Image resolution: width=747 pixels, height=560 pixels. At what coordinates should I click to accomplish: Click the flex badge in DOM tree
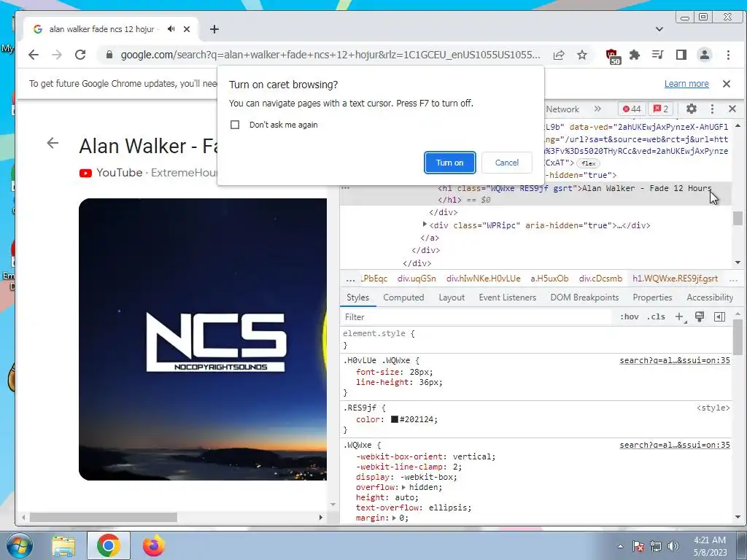589,163
